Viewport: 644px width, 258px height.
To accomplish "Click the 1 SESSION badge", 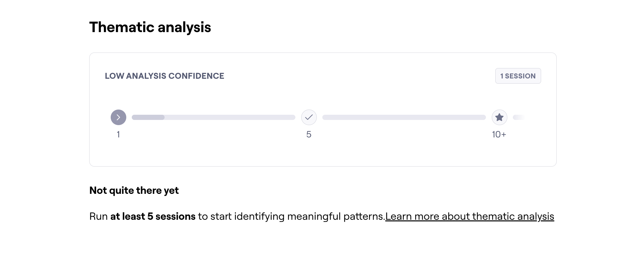I will (518, 76).
